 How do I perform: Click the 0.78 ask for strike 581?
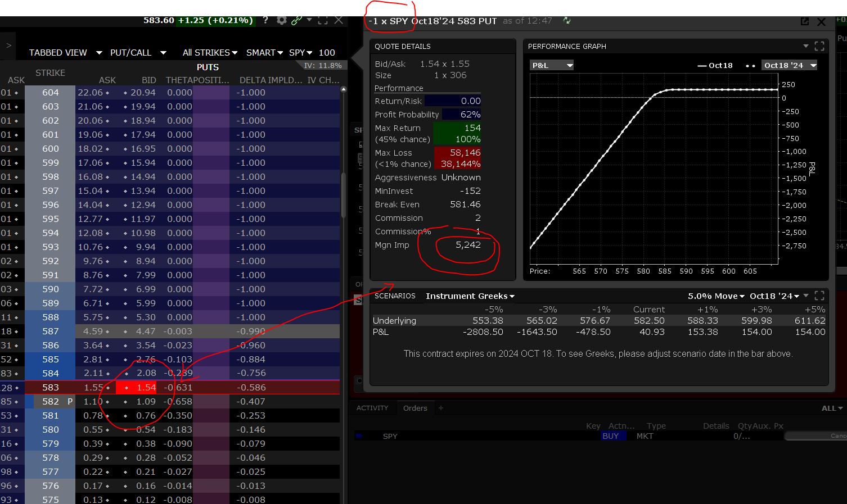(x=93, y=415)
